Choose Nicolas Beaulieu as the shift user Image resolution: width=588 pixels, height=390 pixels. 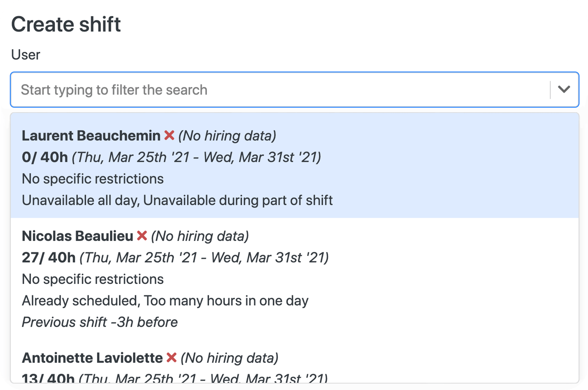[x=77, y=236]
